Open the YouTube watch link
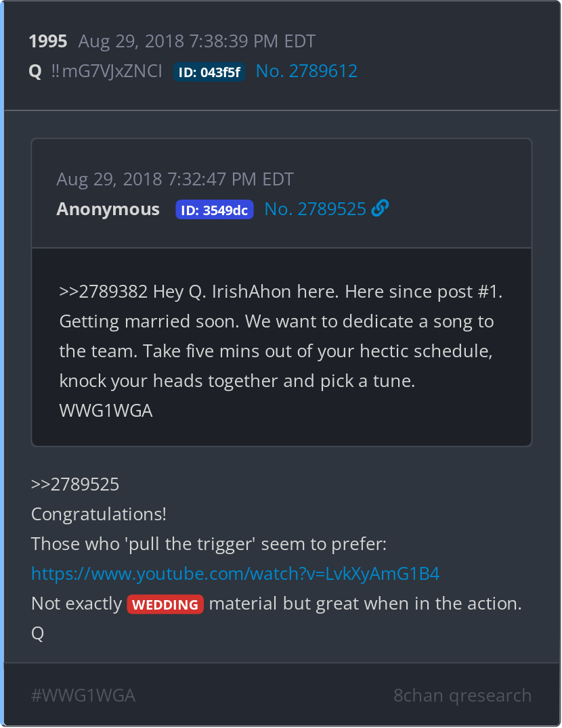562x728 pixels. click(x=235, y=574)
